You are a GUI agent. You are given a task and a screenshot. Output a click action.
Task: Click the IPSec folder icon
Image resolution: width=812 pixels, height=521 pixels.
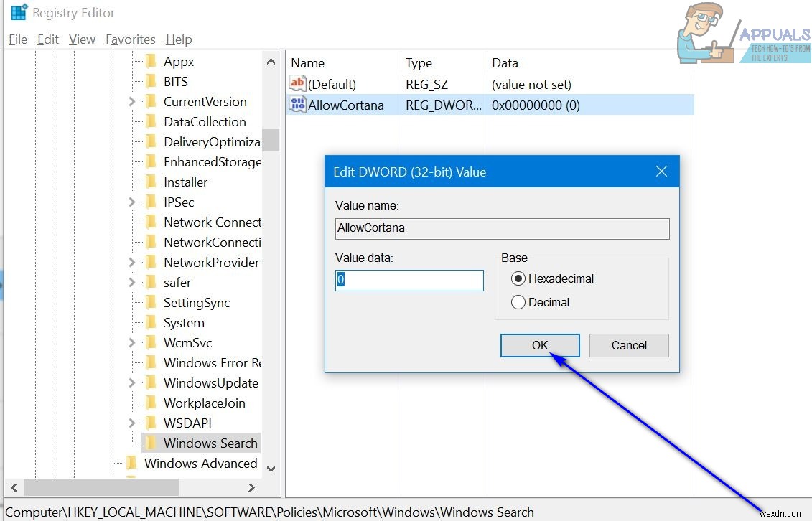coord(151,202)
